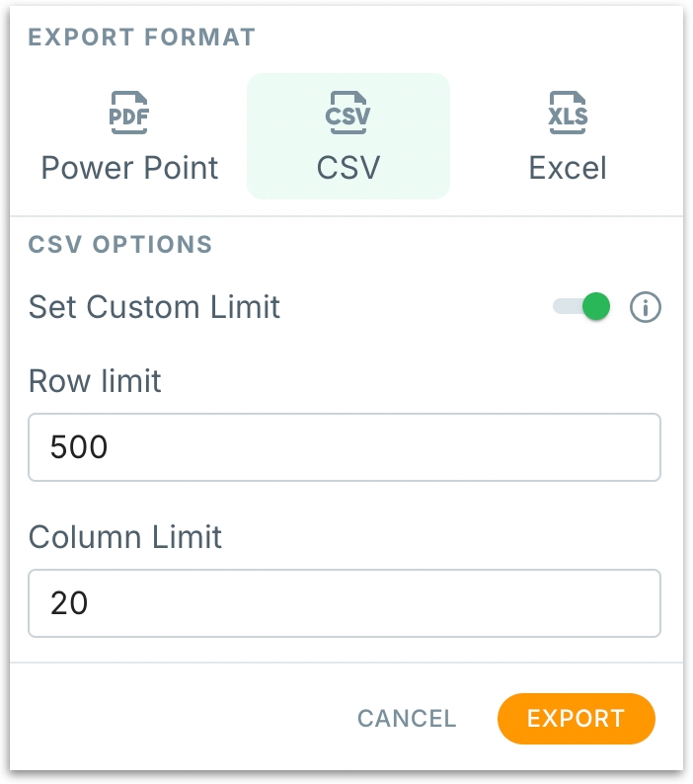Click the green knob of the toggle

pos(595,307)
